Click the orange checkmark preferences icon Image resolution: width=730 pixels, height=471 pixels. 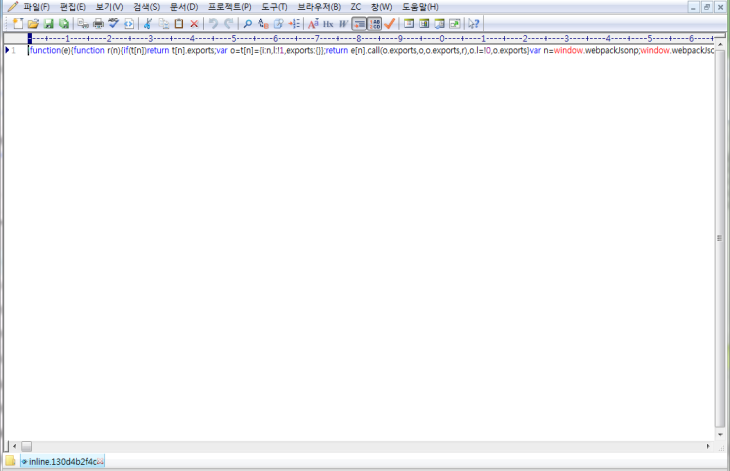pos(390,23)
